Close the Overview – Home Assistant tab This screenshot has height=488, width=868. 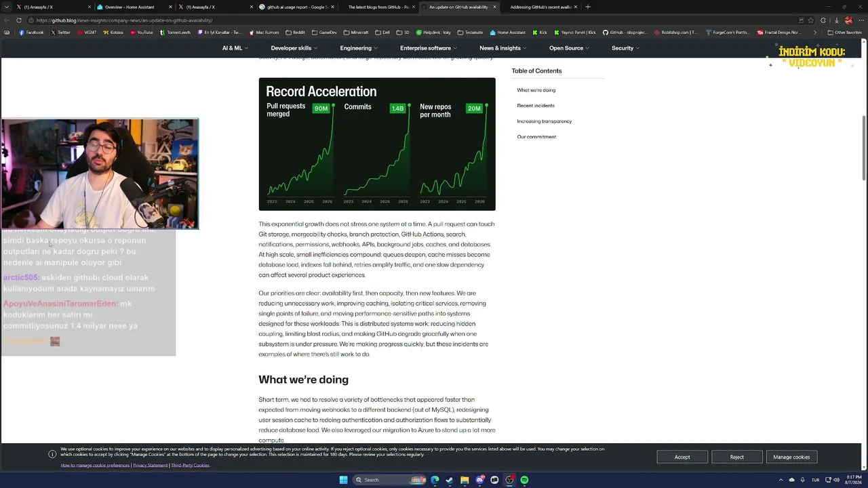[x=170, y=7]
